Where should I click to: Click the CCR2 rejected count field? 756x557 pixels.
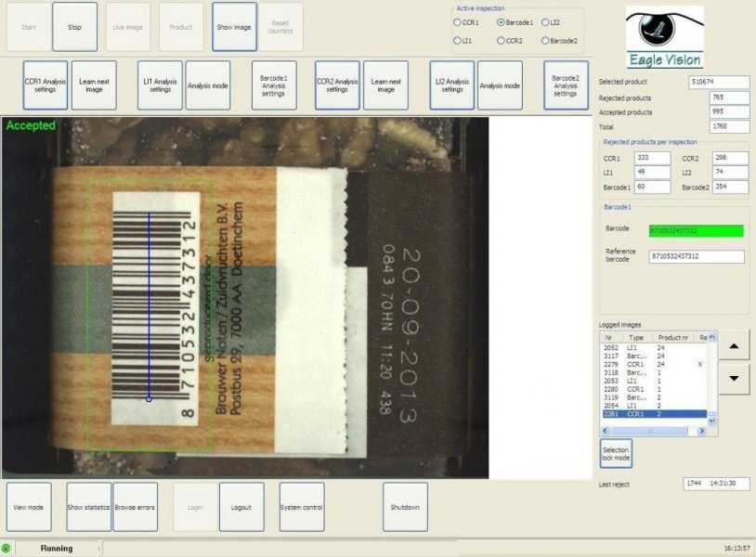tap(730, 158)
